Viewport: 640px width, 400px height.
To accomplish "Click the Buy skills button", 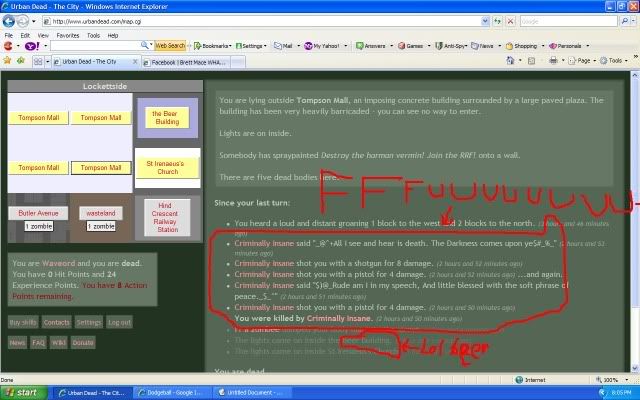I will point(22,322).
